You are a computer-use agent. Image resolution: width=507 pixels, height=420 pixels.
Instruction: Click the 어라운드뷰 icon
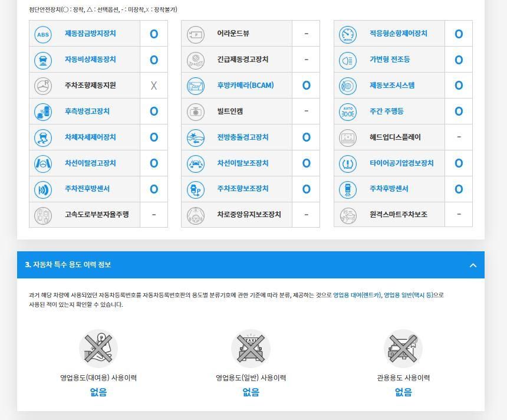click(x=196, y=34)
